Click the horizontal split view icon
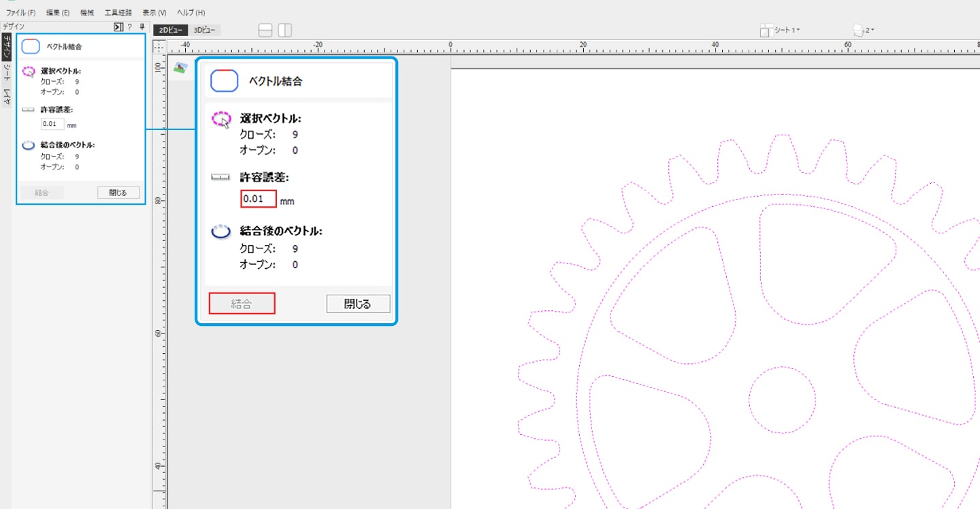The width and height of the screenshot is (980, 509). 265,31
